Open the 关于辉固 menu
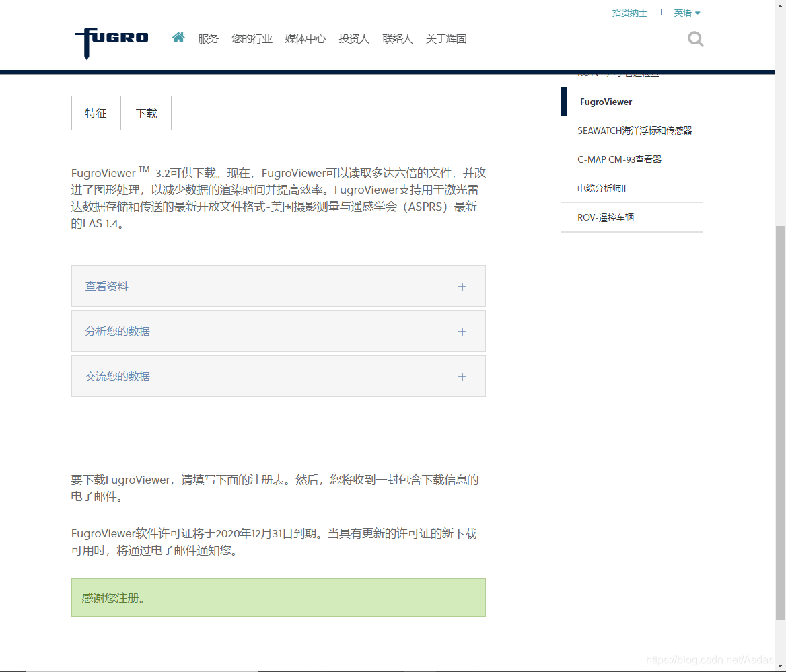This screenshot has height=672, width=786. [x=446, y=38]
